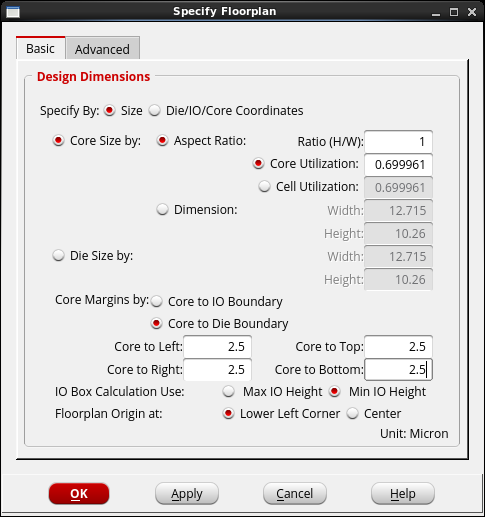Select Cell Utilization radio button

pyautogui.click(x=264, y=186)
